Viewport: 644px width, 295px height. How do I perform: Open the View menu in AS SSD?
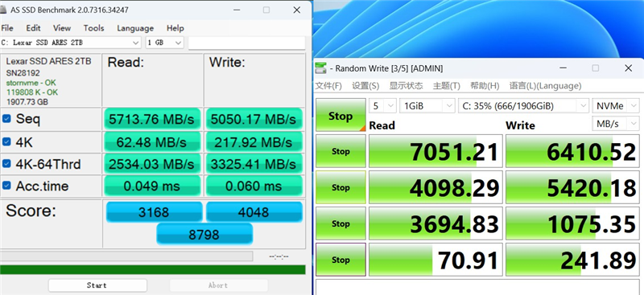62,28
